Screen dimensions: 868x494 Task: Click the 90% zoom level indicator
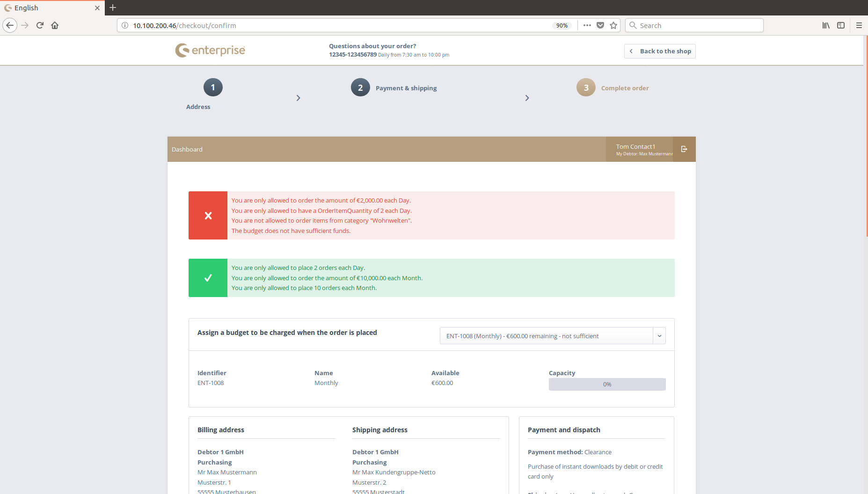coord(562,26)
